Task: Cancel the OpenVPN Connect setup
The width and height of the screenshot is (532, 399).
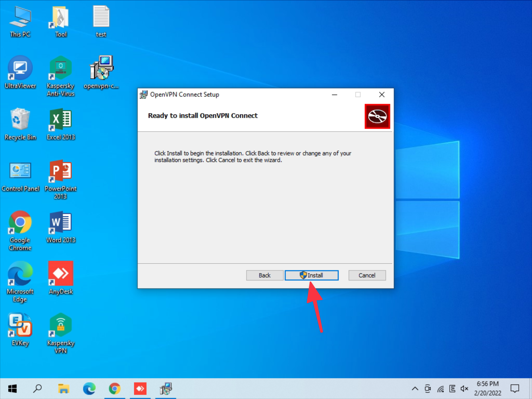Action: (x=367, y=275)
